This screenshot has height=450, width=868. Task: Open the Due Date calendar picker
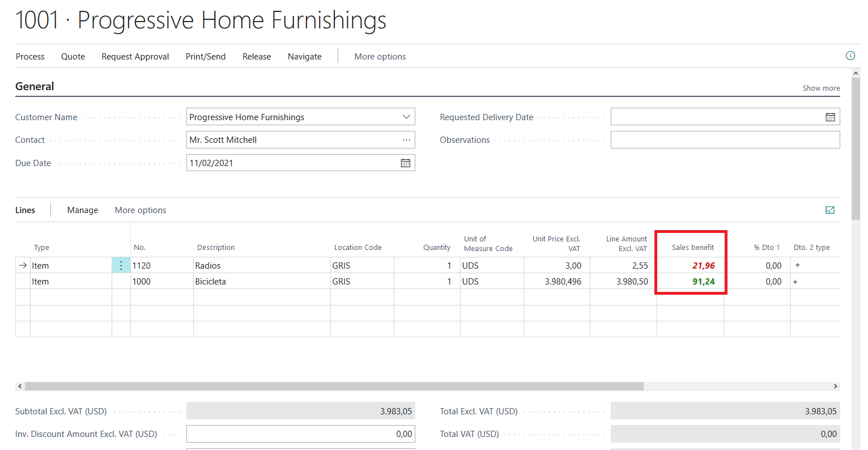406,163
